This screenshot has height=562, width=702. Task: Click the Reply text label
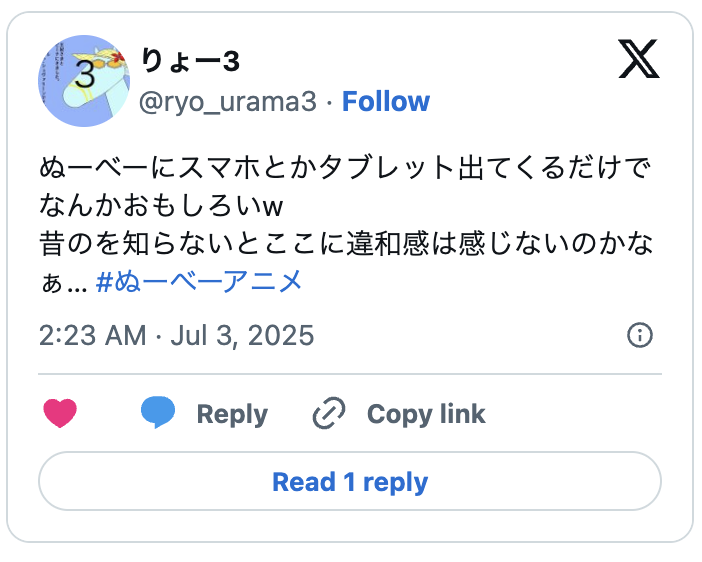point(232,414)
